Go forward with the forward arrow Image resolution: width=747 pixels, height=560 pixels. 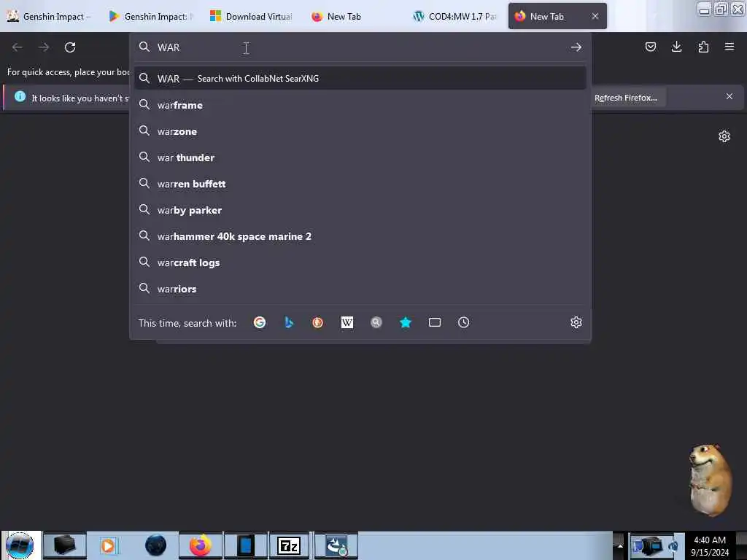(44, 47)
